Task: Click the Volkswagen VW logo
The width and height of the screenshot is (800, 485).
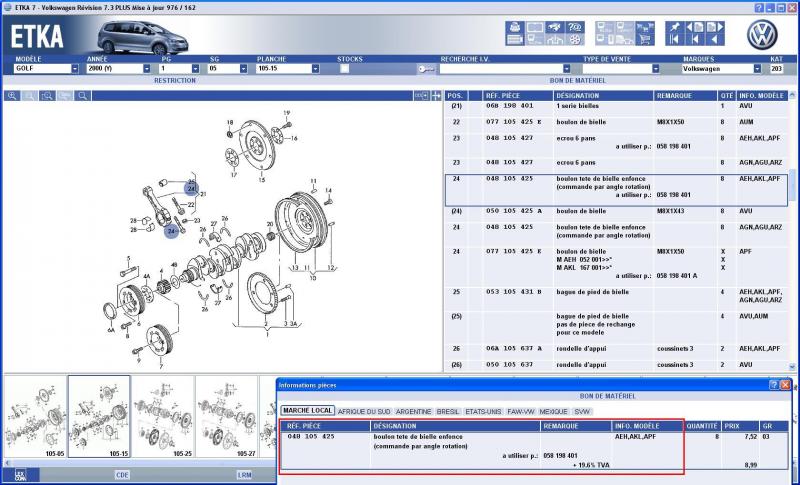Action: click(x=762, y=35)
